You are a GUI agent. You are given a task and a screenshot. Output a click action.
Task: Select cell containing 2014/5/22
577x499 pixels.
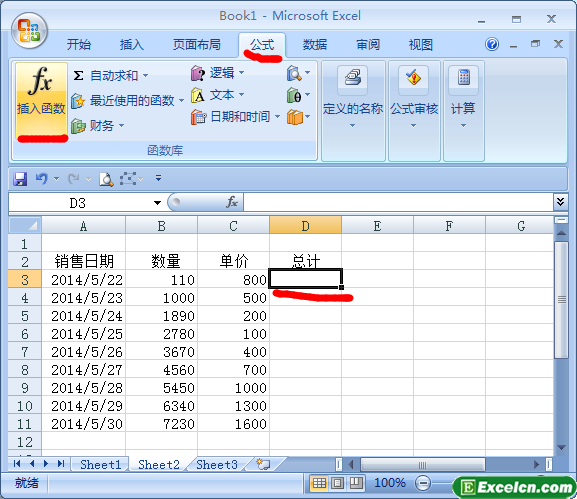84,279
